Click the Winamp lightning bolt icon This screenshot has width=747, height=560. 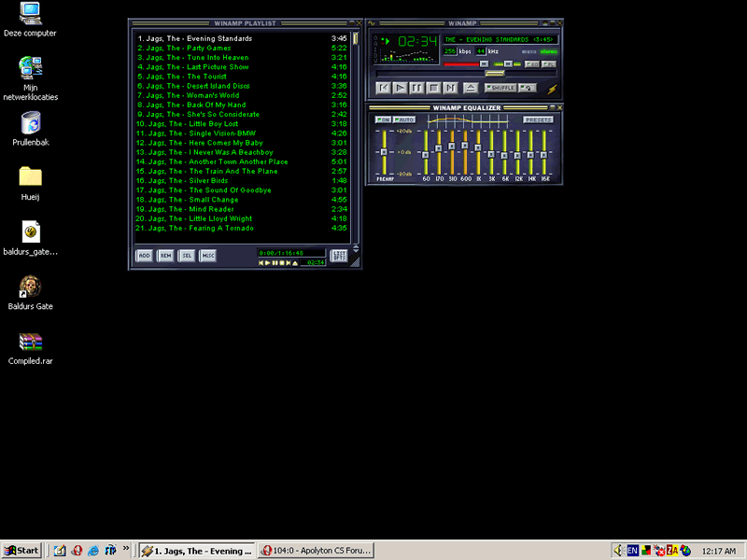coord(552,89)
